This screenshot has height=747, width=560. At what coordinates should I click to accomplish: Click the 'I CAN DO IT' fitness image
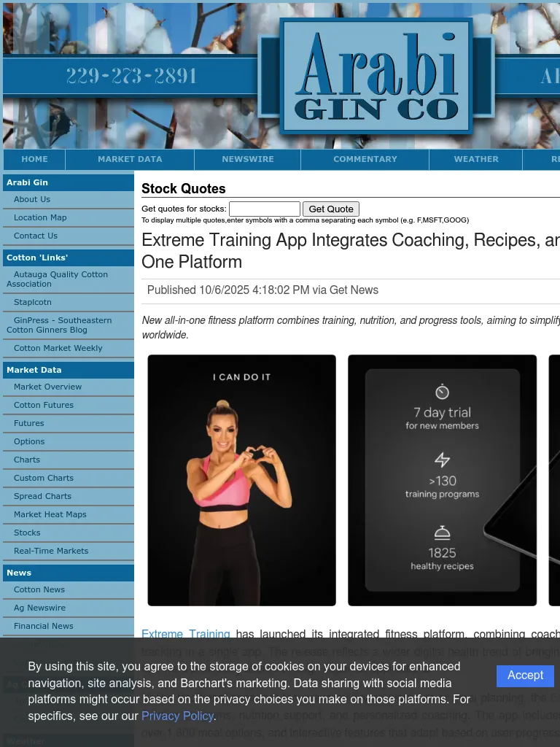coord(241,480)
